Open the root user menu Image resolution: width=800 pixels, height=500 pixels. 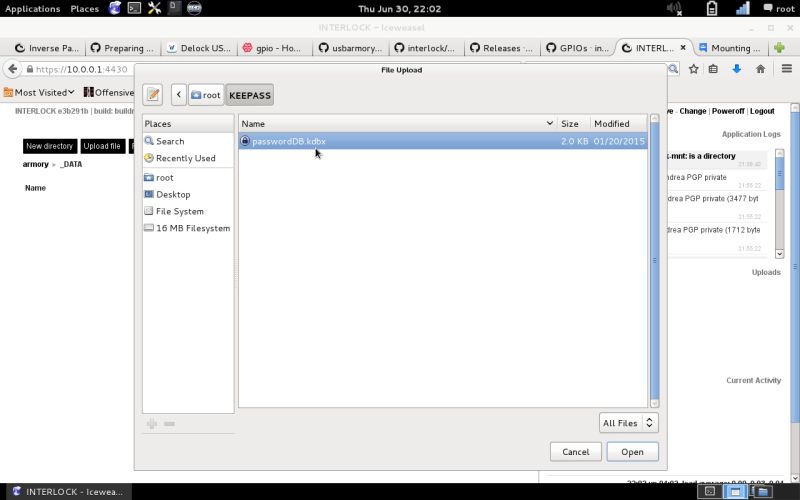[779, 8]
